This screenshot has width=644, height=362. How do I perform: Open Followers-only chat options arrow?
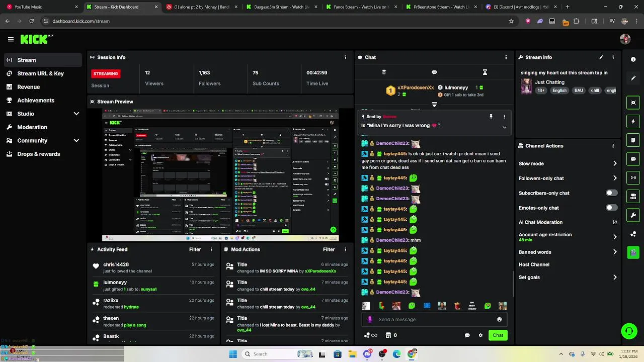pyautogui.click(x=614, y=178)
